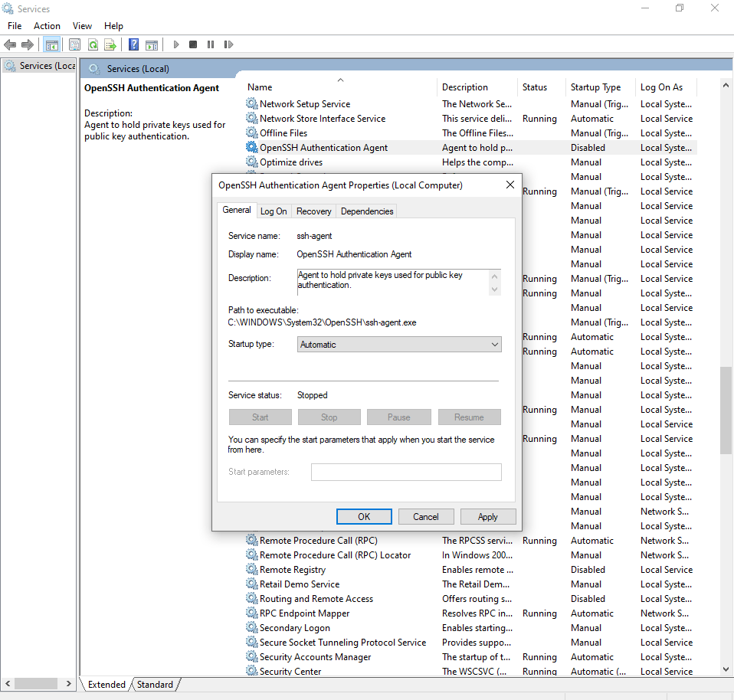Click the Back arrow in toolbar
The width and height of the screenshot is (734, 700).
point(10,45)
